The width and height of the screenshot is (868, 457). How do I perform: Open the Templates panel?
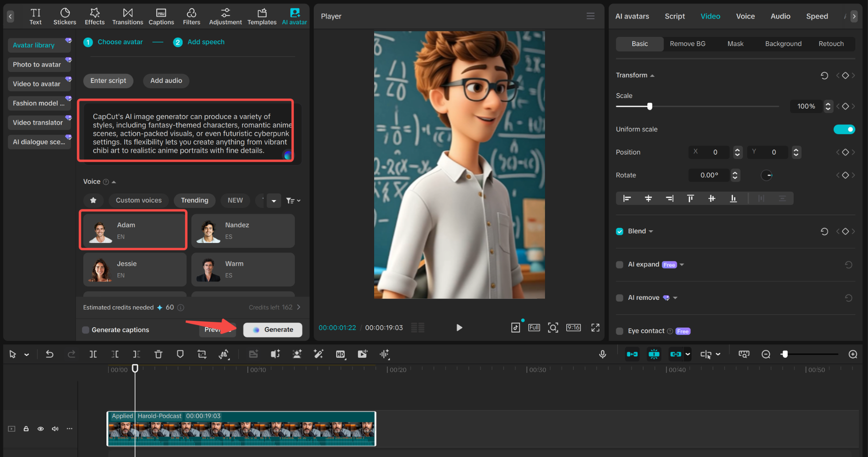[x=262, y=16]
